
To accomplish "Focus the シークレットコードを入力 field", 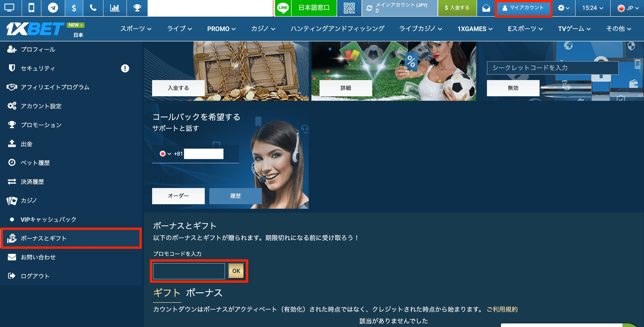I will 552,68.
